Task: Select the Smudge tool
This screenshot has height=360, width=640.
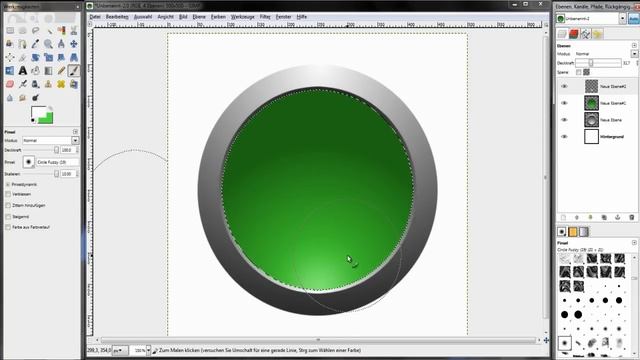Action: pyautogui.click(x=22, y=98)
